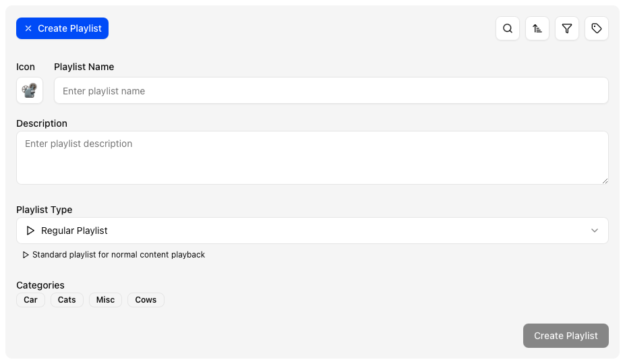Select the Misc category chip
The image size is (625, 364).
coord(105,300)
